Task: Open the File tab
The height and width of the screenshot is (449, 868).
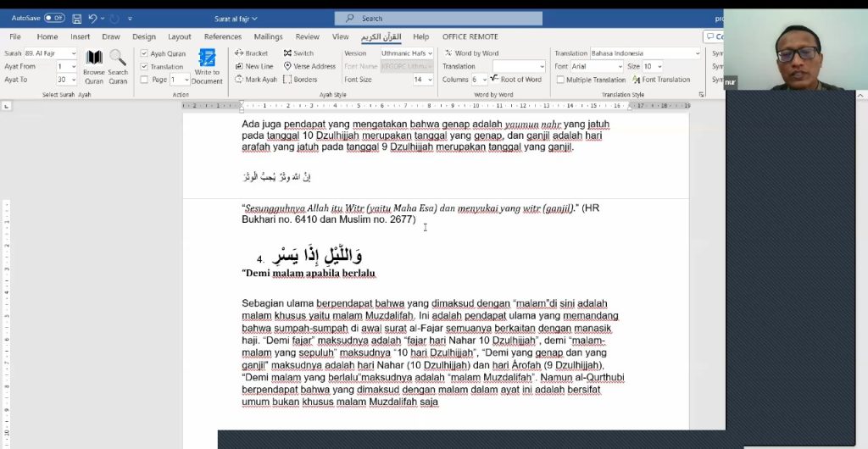Action: coord(15,36)
